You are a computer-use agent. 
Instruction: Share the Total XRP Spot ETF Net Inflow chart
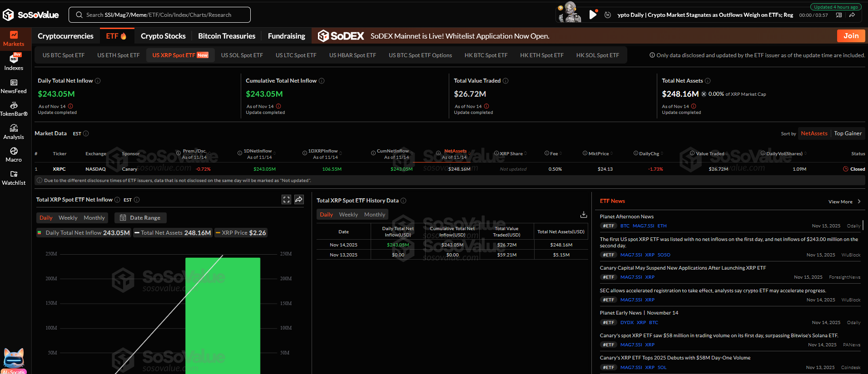(299, 200)
